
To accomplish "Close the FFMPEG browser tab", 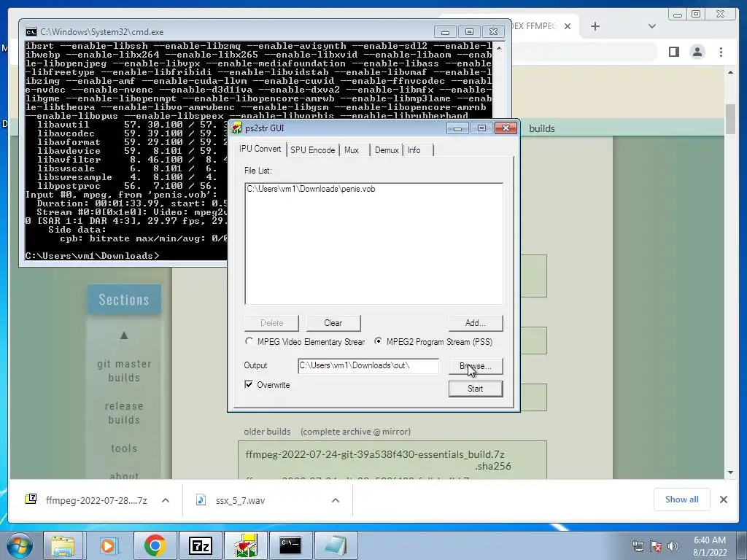I will (568, 26).
